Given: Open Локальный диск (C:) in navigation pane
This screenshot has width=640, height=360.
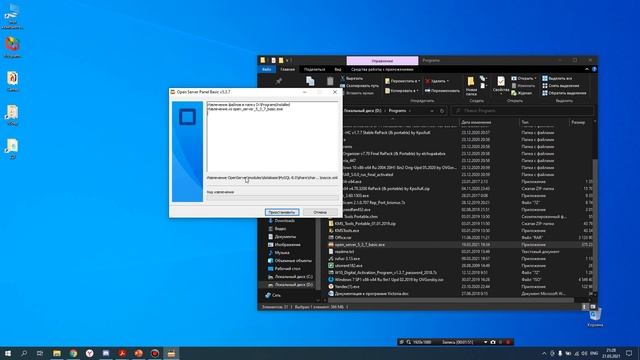Looking at the screenshot, I should pos(293,277).
